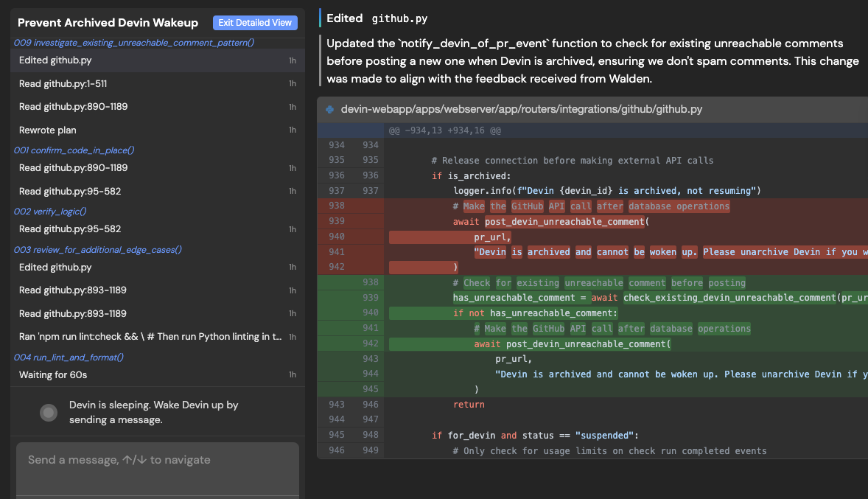The image size is (868, 499).
Task: Open plan step 003 review_for_additional_edge_cases()
Action: click(x=98, y=250)
